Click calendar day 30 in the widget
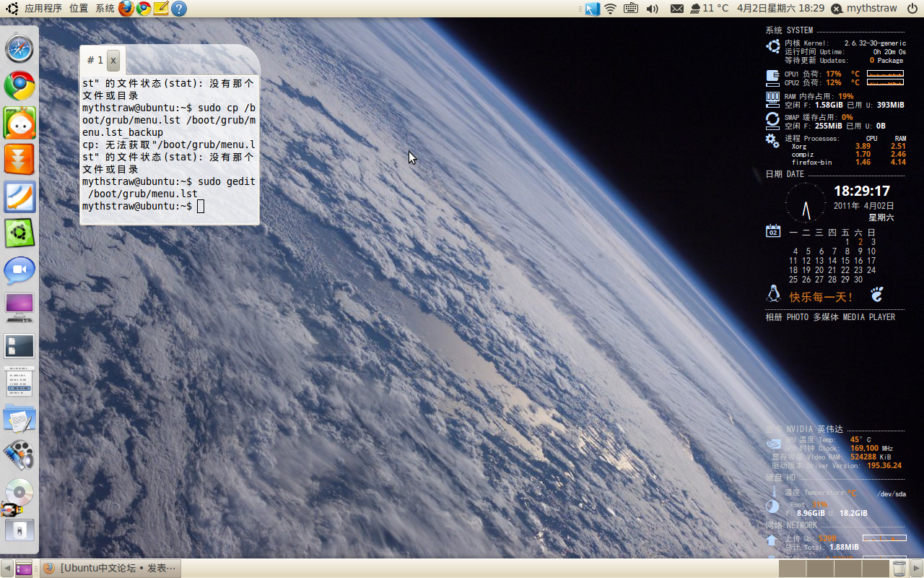The height and width of the screenshot is (578, 924). [x=858, y=280]
